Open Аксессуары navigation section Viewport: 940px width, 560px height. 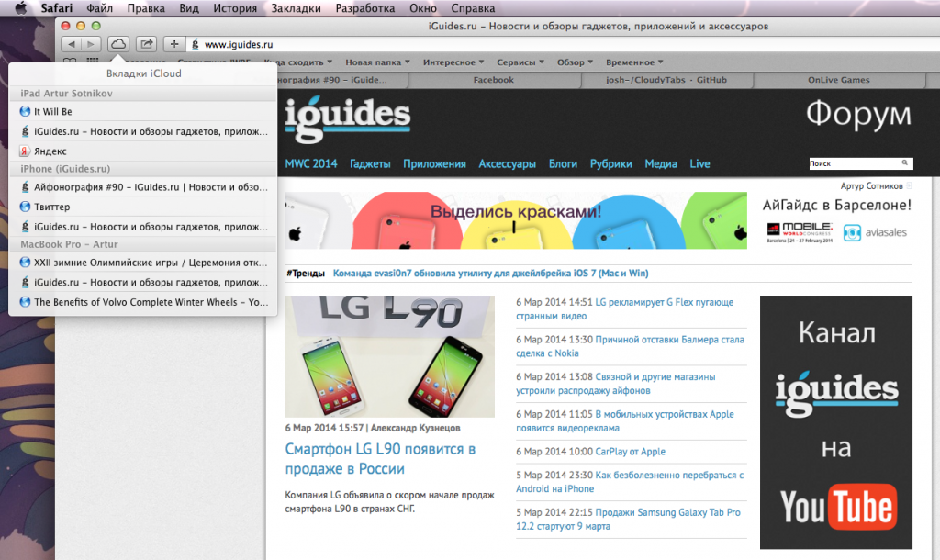[x=507, y=163]
